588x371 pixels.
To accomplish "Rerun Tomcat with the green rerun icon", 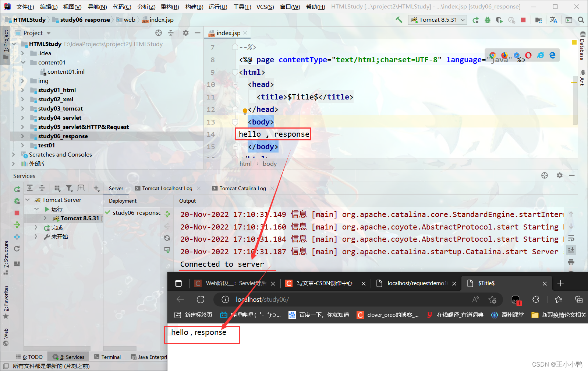I will pyautogui.click(x=475, y=20).
